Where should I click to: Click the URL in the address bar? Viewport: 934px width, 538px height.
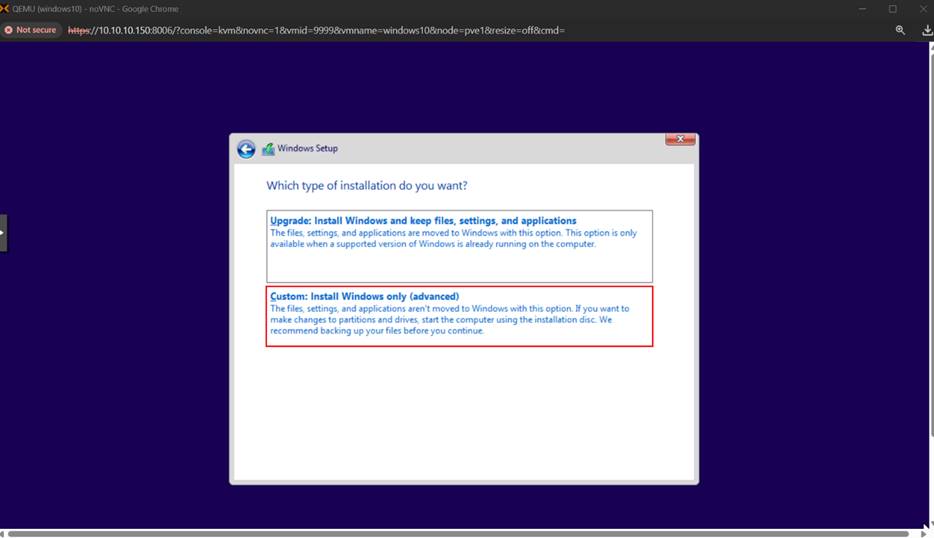coord(315,30)
